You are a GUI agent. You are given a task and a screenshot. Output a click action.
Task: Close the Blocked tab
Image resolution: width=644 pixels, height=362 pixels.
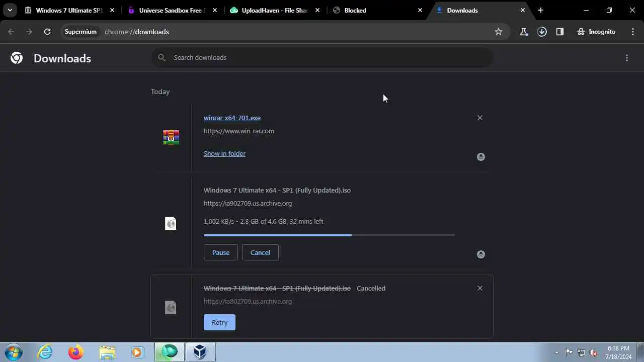420,10
